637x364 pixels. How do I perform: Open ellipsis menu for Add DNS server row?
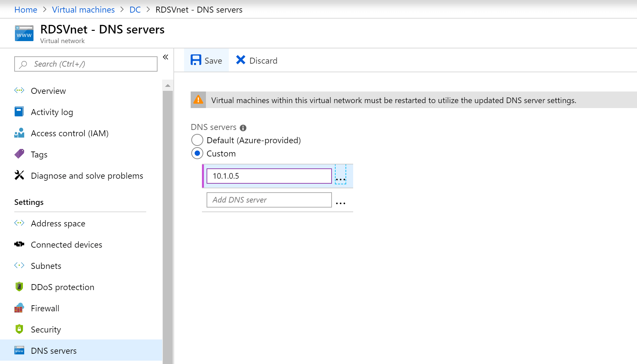click(341, 203)
